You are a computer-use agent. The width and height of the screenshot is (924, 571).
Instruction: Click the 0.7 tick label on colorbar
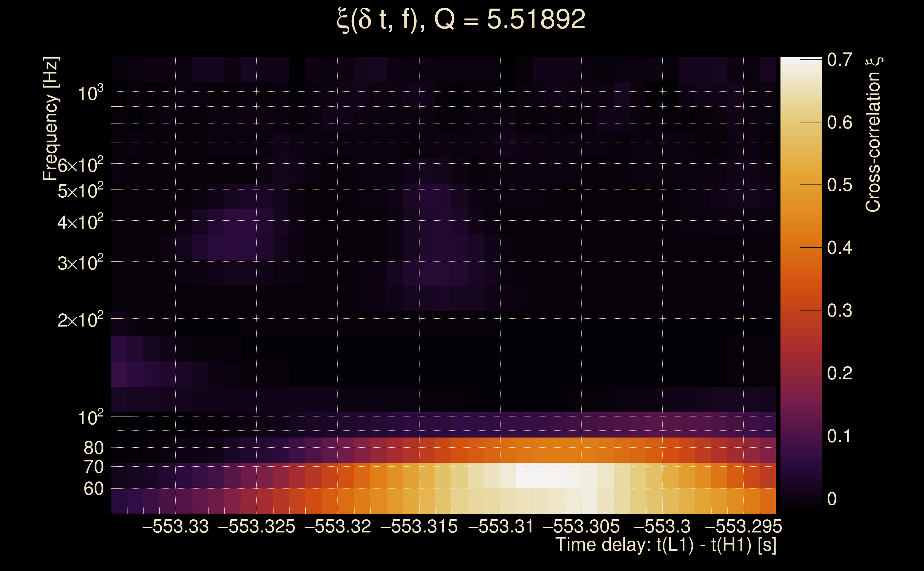pyautogui.click(x=839, y=60)
